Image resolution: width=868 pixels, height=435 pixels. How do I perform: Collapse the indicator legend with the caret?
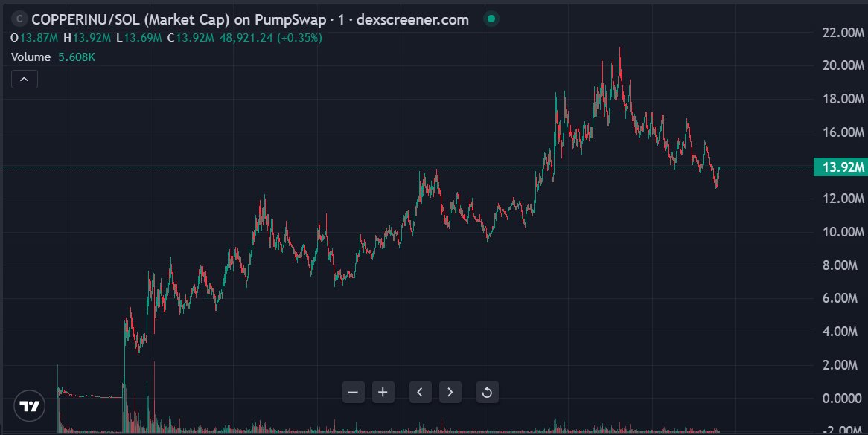pos(25,80)
